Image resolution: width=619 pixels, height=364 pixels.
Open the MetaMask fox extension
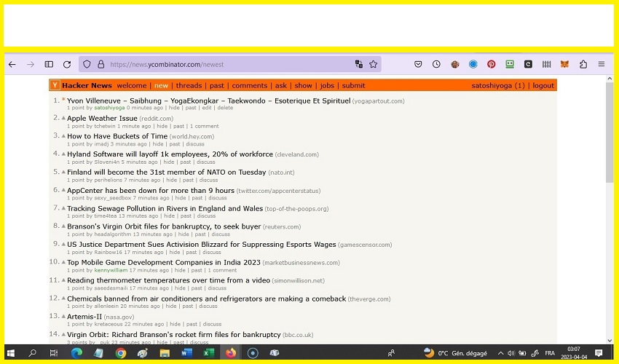564,64
